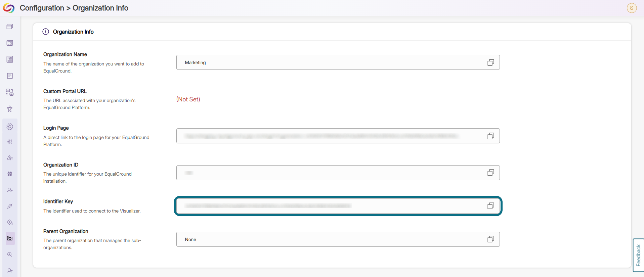The image size is (644, 277).
Task: Click the 'Custom Portal URL' label
Action: [65, 91]
